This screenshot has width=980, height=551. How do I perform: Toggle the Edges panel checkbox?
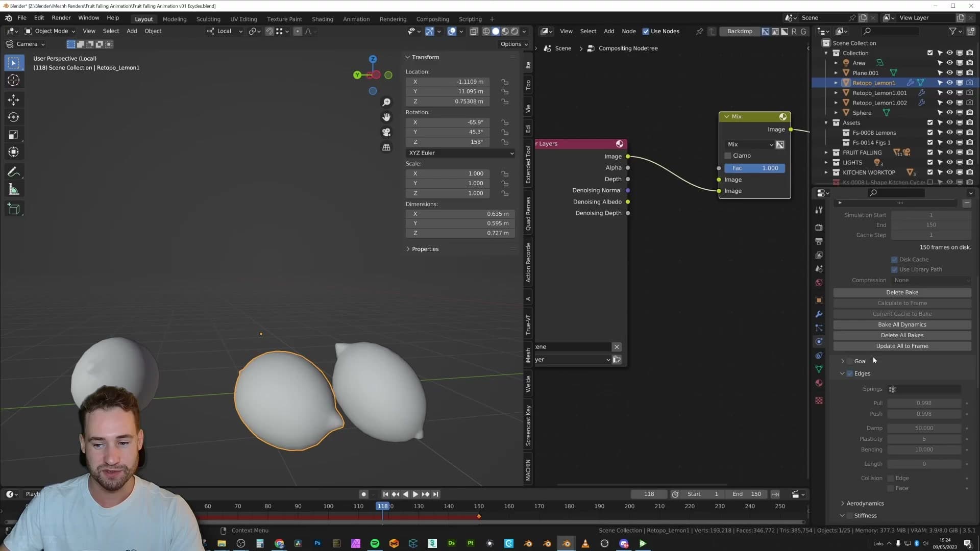(850, 373)
